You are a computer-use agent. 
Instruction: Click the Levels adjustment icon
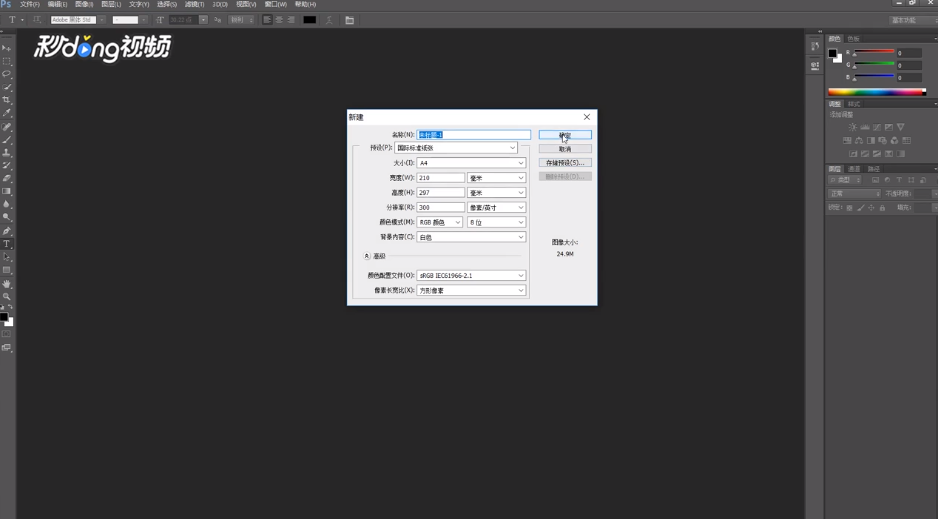[x=864, y=127]
